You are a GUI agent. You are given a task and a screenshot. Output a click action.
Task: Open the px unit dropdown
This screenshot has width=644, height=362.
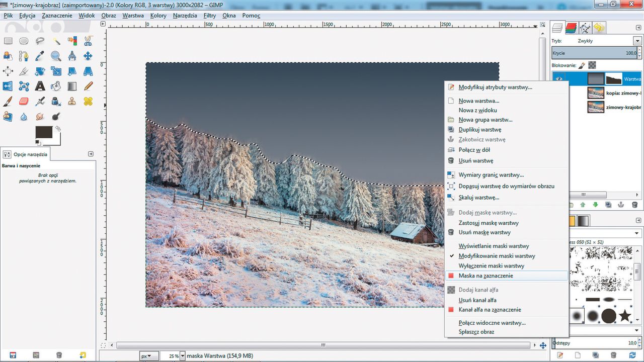pos(149,356)
